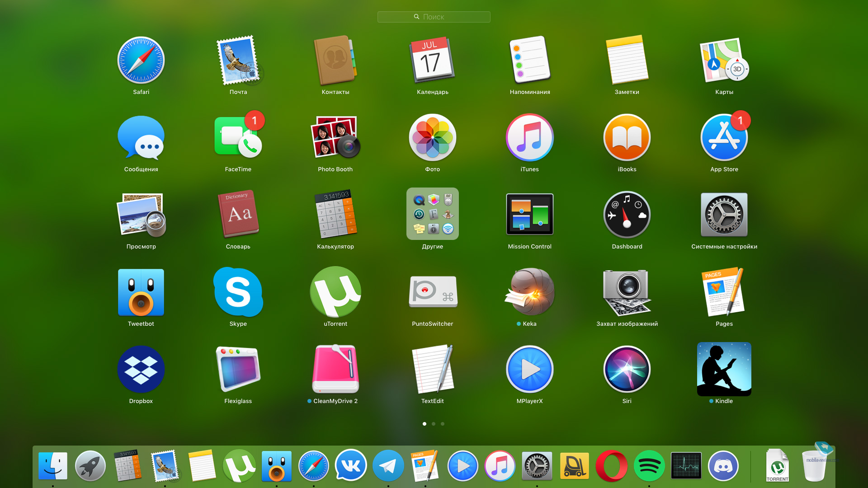Launch Flexiglass
This screenshot has width=868, height=488.
point(238,369)
